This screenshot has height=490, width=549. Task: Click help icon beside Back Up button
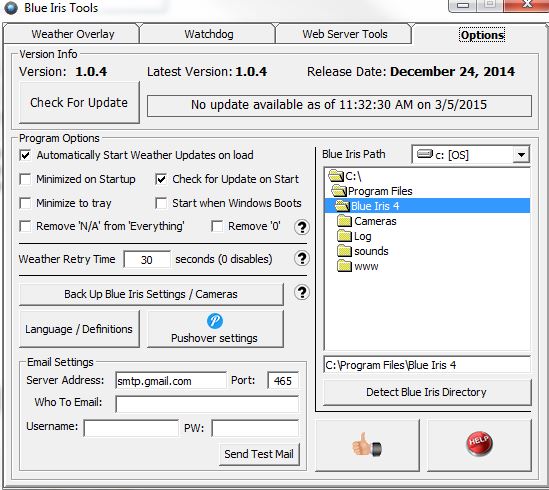coord(302,292)
